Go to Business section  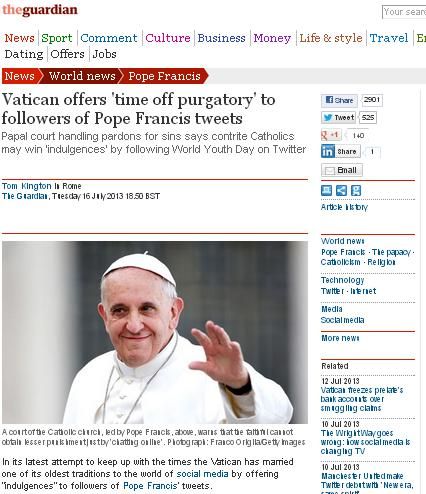221,38
